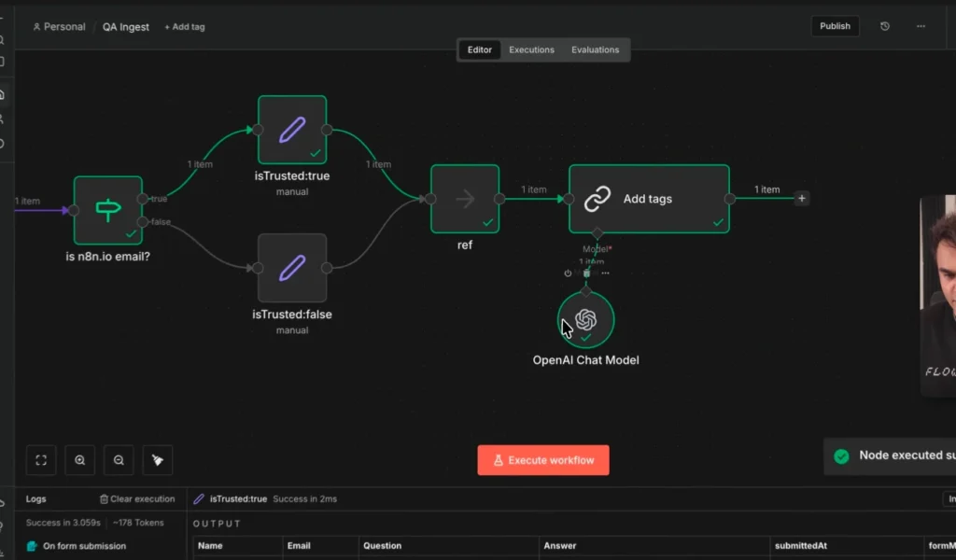Deactivate OpenAI Chat Model with the power toggle
This screenshot has height=560, width=956.
click(568, 273)
